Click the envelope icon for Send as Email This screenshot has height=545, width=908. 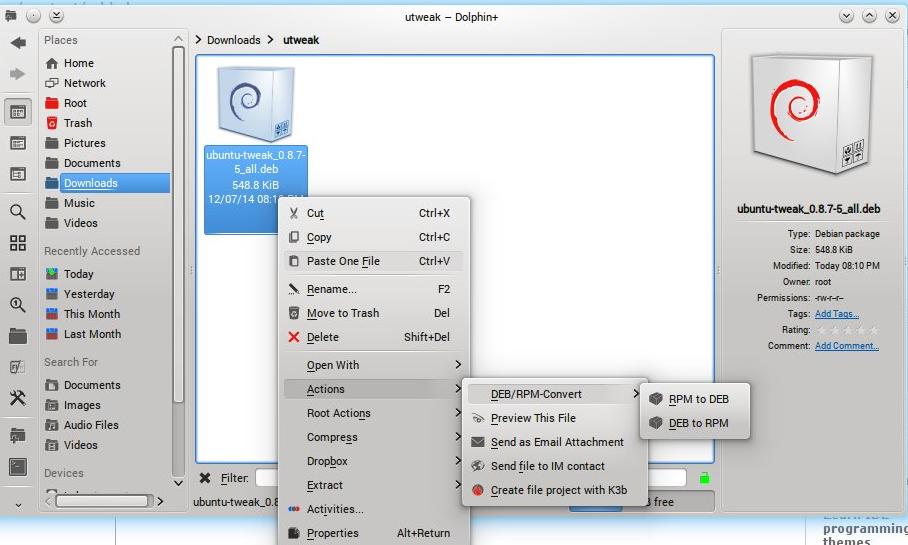[x=478, y=442]
